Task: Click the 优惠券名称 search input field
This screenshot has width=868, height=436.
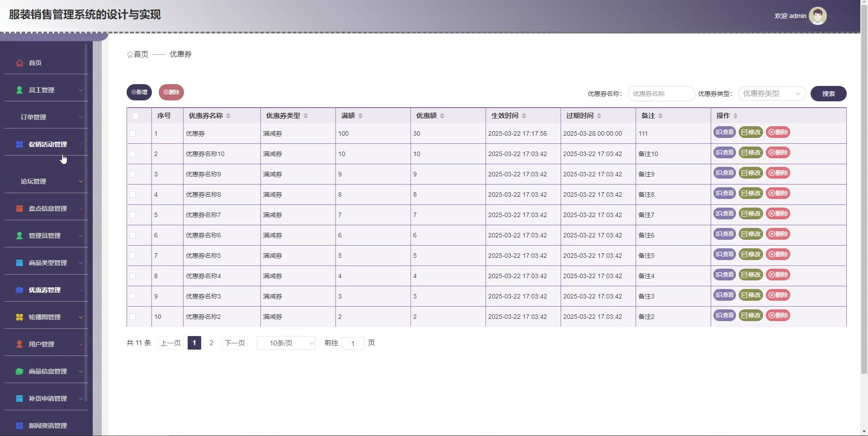Action: tap(661, 94)
